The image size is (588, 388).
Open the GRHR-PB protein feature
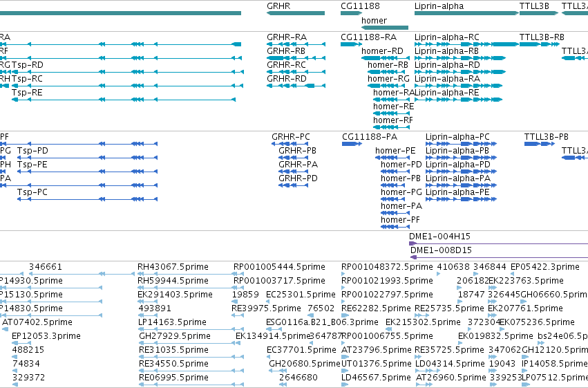297,151
